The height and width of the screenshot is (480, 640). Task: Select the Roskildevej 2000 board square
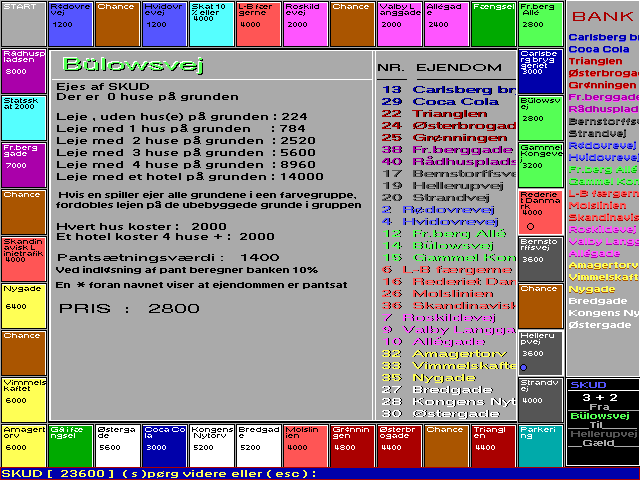306,24
